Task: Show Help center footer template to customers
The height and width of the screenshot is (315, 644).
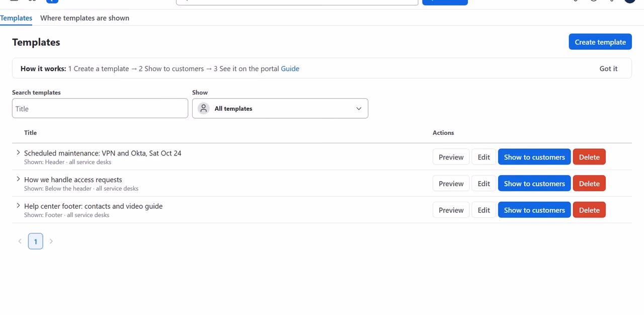Action: [x=534, y=210]
